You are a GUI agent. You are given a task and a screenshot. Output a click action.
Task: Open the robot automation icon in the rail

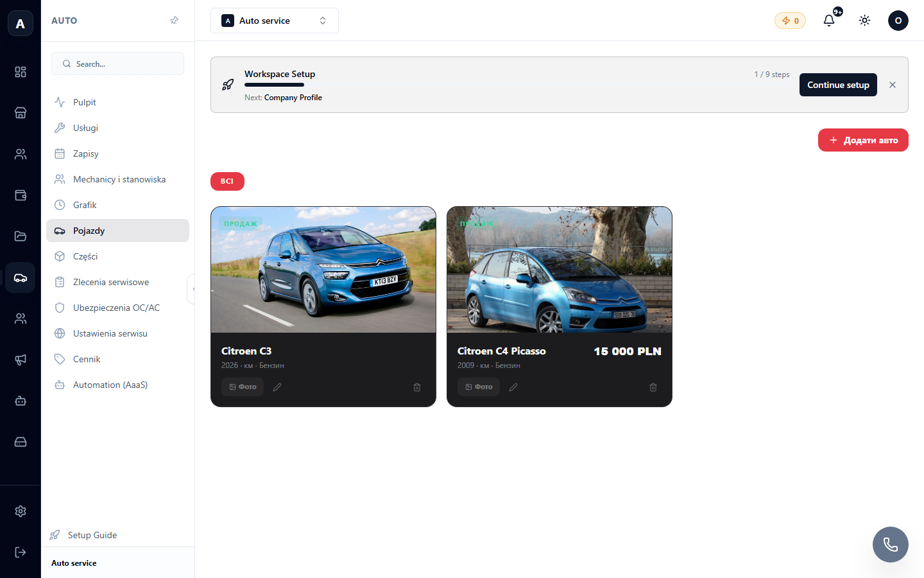21,401
